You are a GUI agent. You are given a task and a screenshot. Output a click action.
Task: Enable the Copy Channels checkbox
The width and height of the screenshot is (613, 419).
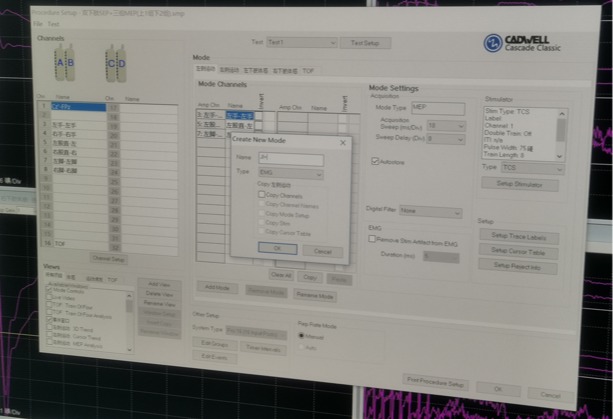point(262,195)
